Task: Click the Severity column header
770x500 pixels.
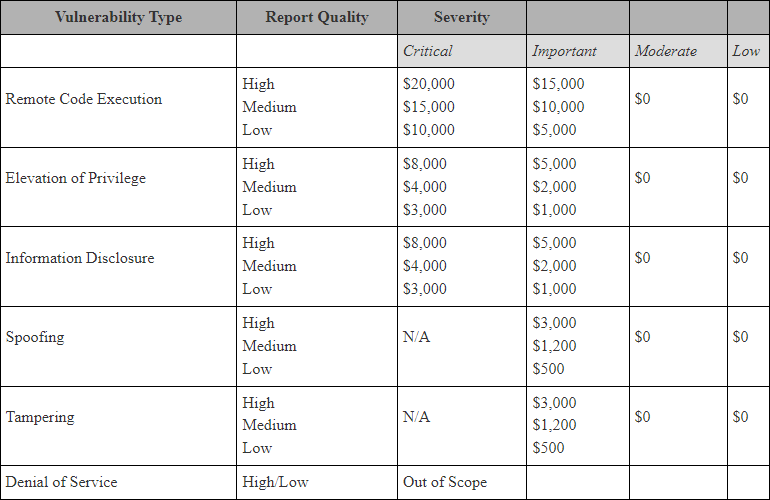Action: coord(461,17)
